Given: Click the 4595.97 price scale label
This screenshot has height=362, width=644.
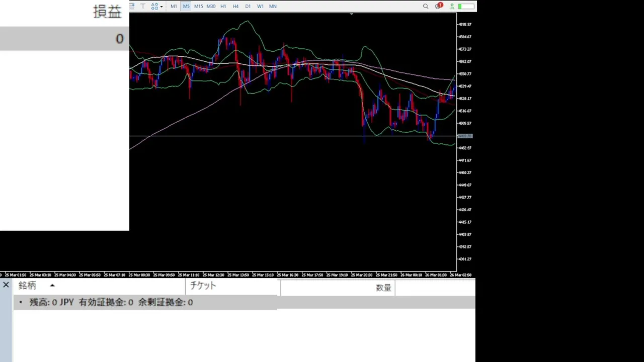Looking at the screenshot, I should point(464,24).
